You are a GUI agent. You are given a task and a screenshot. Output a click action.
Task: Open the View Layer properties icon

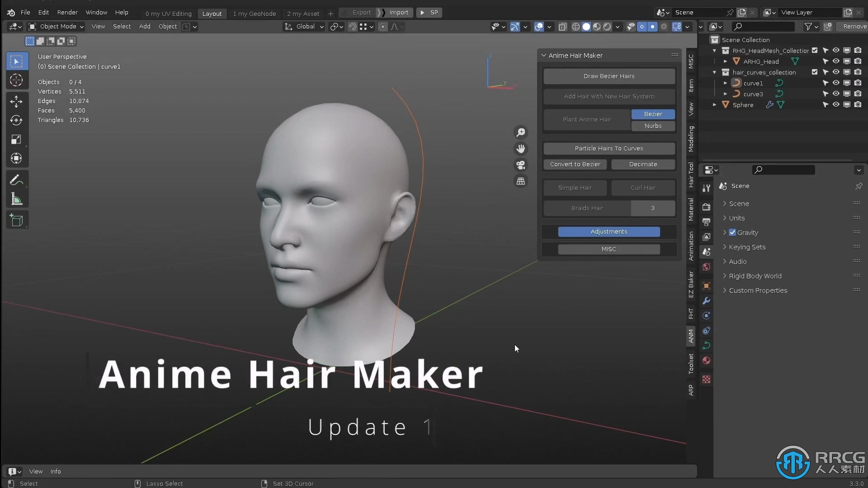tap(706, 237)
